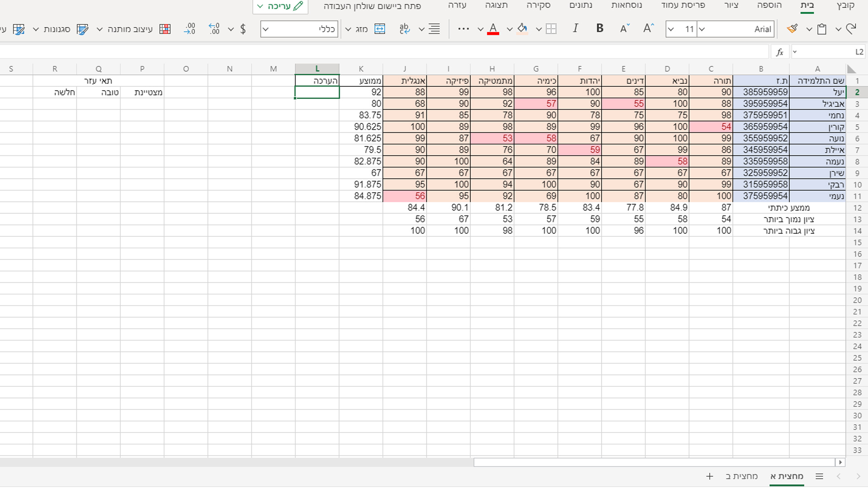Click the Merge cells icon
This screenshot has width=868, height=488.
pos(380,29)
